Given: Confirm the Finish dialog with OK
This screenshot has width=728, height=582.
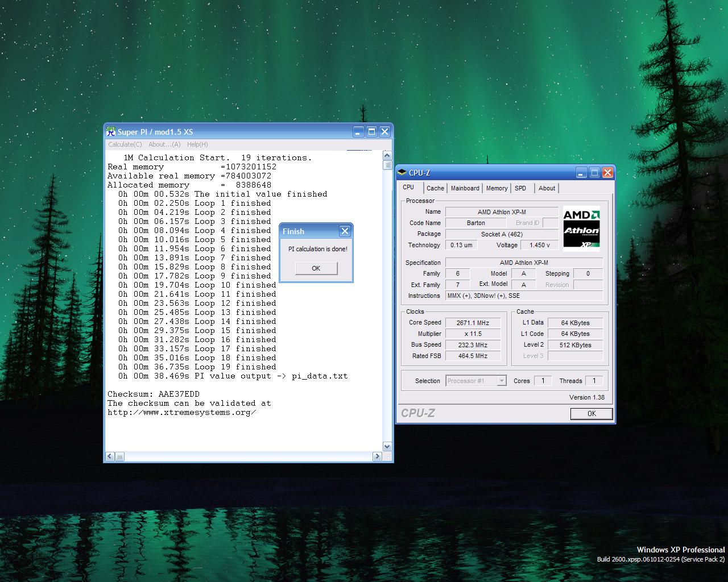Looking at the screenshot, I should tap(316, 268).
